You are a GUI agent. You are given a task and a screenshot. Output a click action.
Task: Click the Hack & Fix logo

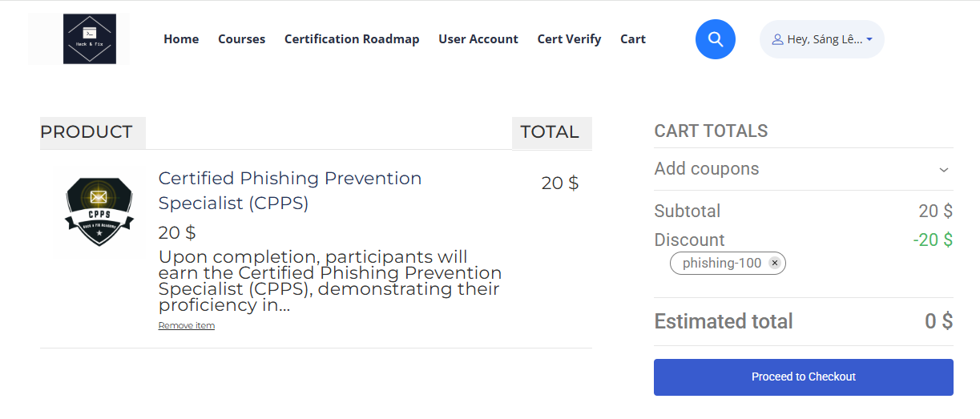coord(90,38)
